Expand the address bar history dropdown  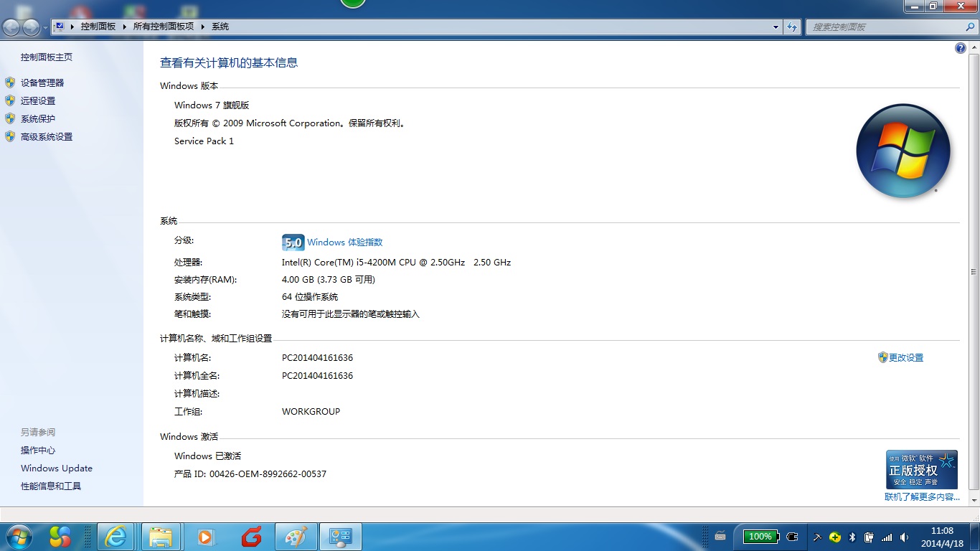click(776, 27)
